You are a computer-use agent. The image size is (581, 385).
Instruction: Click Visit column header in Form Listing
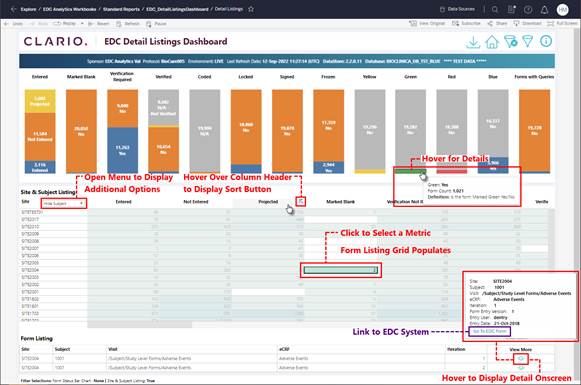click(113, 349)
